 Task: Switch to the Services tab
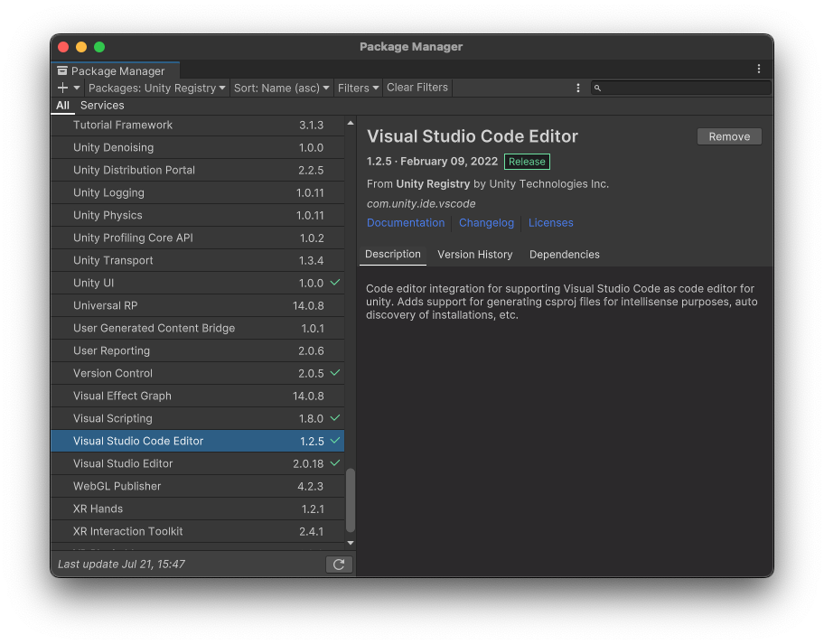pos(102,105)
